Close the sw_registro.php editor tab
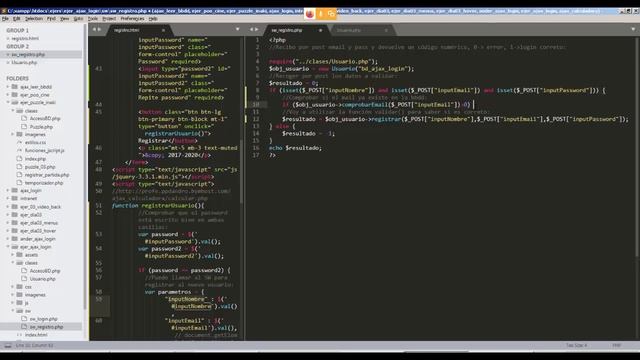The width and height of the screenshot is (640, 360). point(320,30)
